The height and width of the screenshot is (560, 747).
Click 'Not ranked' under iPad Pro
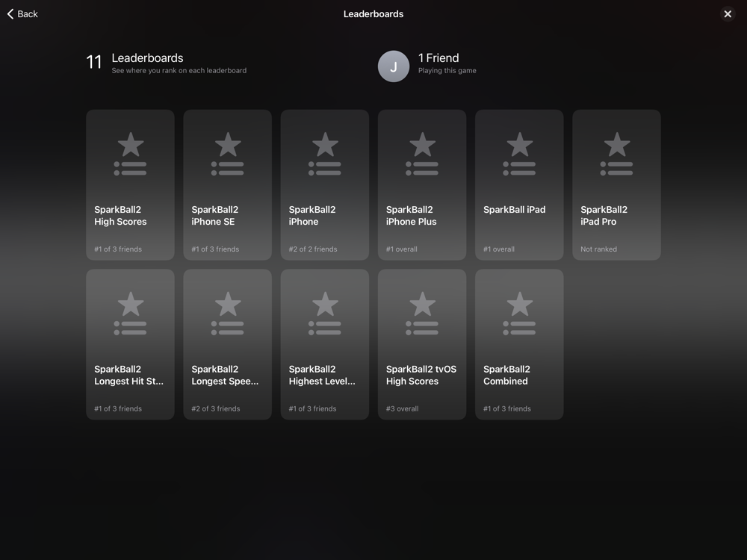tap(599, 249)
